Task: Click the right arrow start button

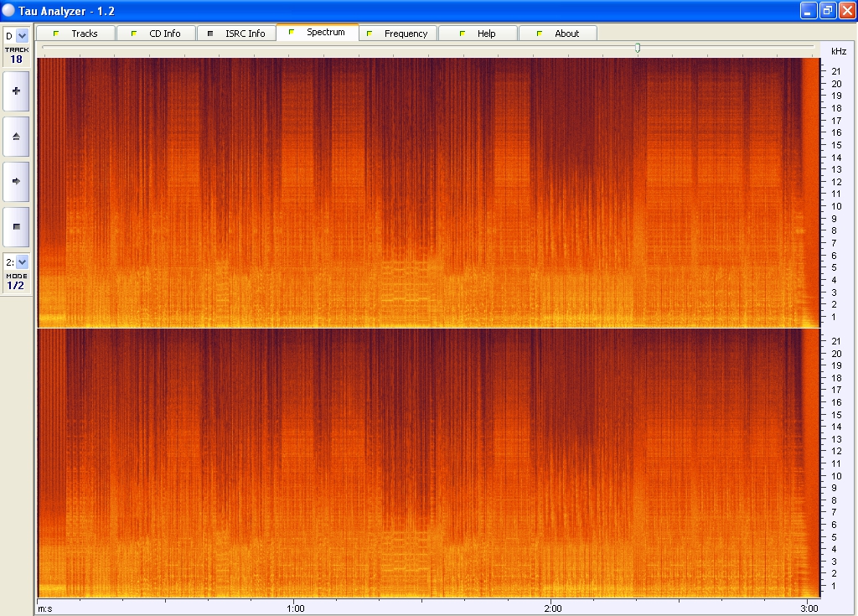Action: (x=16, y=181)
